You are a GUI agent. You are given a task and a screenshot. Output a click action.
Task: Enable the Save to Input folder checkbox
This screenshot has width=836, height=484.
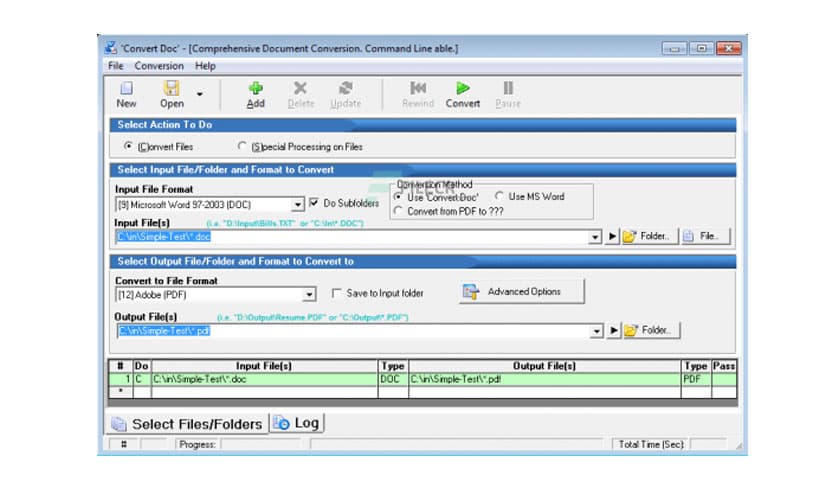pos(336,293)
